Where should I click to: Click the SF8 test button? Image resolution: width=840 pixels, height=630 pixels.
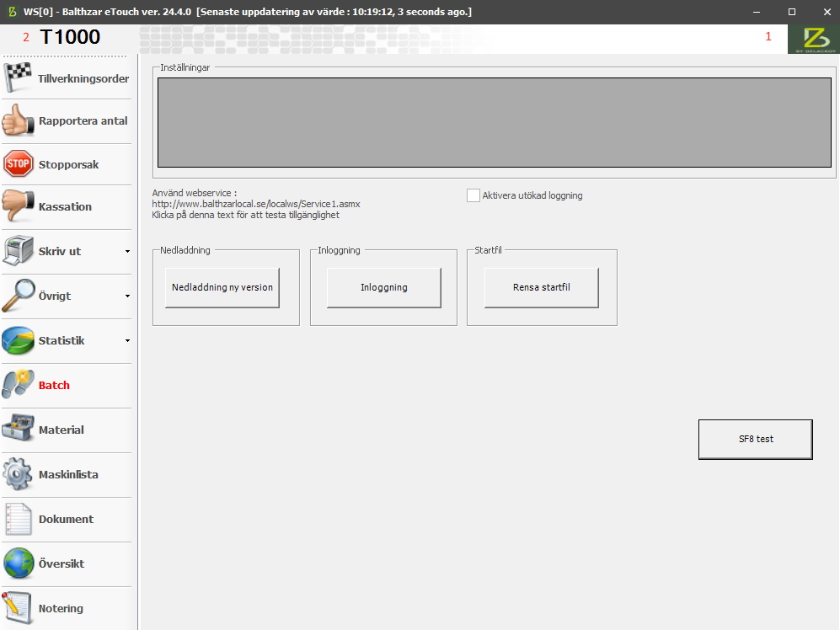[756, 440]
